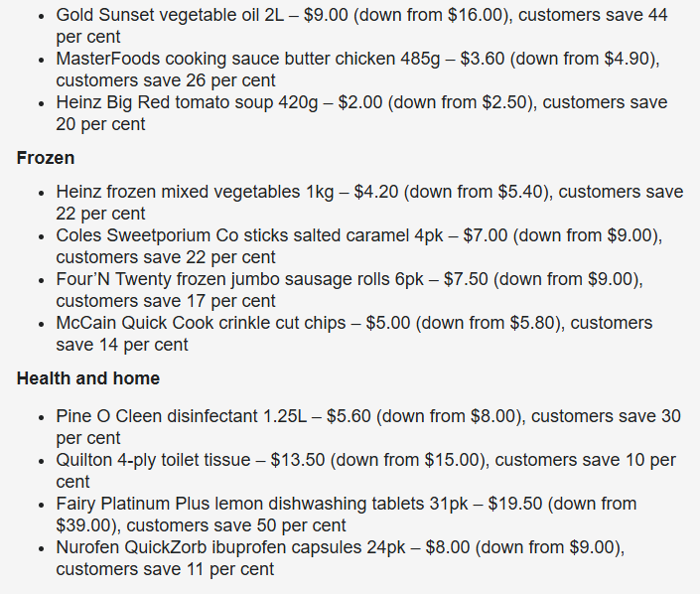This screenshot has height=594, width=700.
Task: Select the Pine O Cleen disinfectant entry
Action: 368,427
